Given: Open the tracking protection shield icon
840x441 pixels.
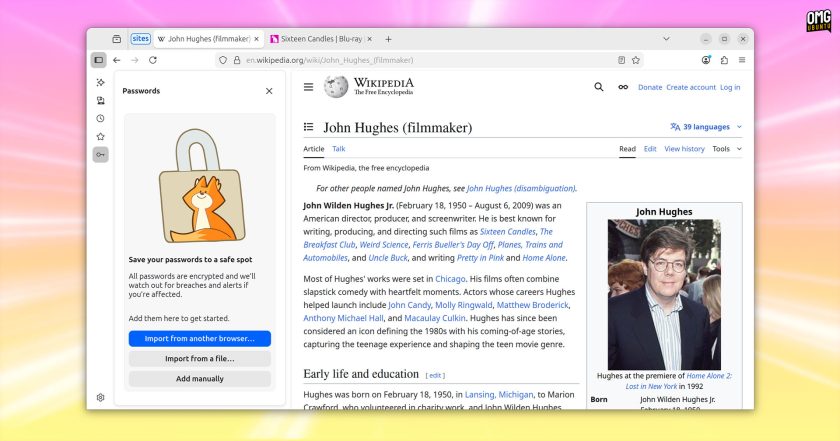Looking at the screenshot, I should tap(223, 60).
